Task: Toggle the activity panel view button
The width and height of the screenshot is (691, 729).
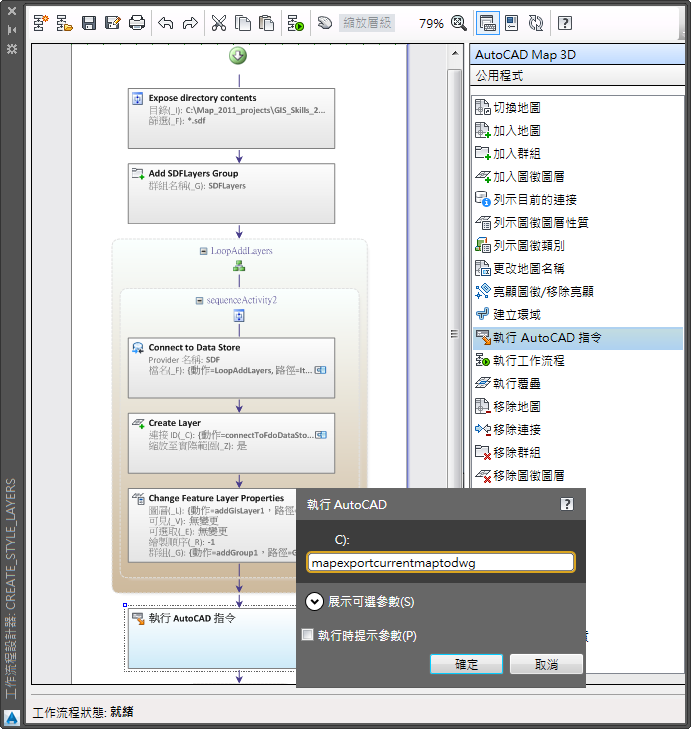Action: (x=487, y=23)
